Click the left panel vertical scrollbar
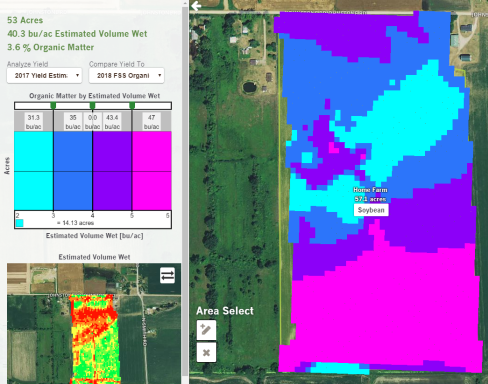 pyautogui.click(x=185, y=192)
